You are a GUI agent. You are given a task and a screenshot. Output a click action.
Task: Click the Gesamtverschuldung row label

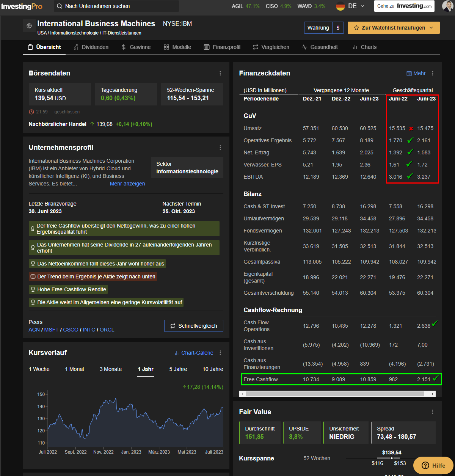click(268, 293)
